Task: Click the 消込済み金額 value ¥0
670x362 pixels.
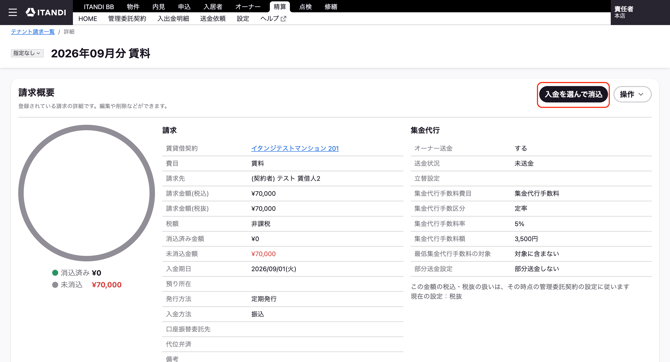Action: click(255, 239)
